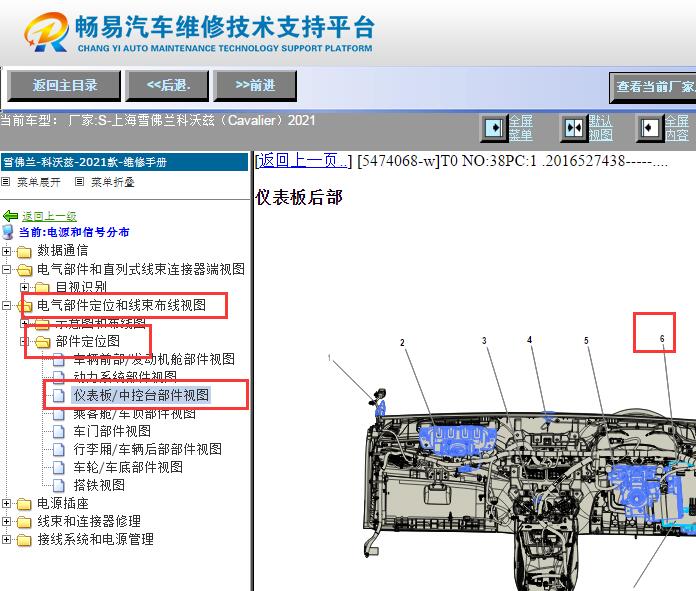The image size is (696, 591).
Task: Click the folder icon beside 电源插座
Action: point(24,504)
